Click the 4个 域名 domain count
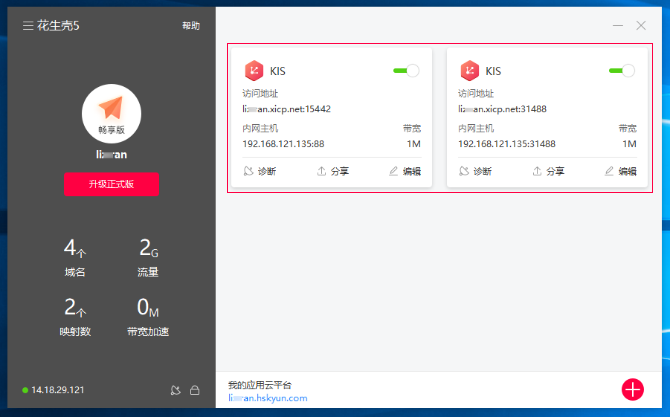Viewport: 670px width, 417px height. [x=75, y=258]
